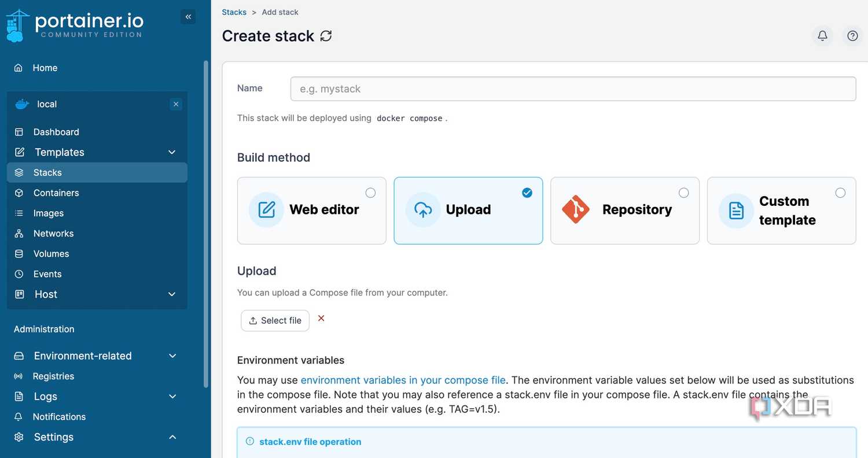Click the document icon on Custom template card
868x458 pixels.
click(x=736, y=210)
